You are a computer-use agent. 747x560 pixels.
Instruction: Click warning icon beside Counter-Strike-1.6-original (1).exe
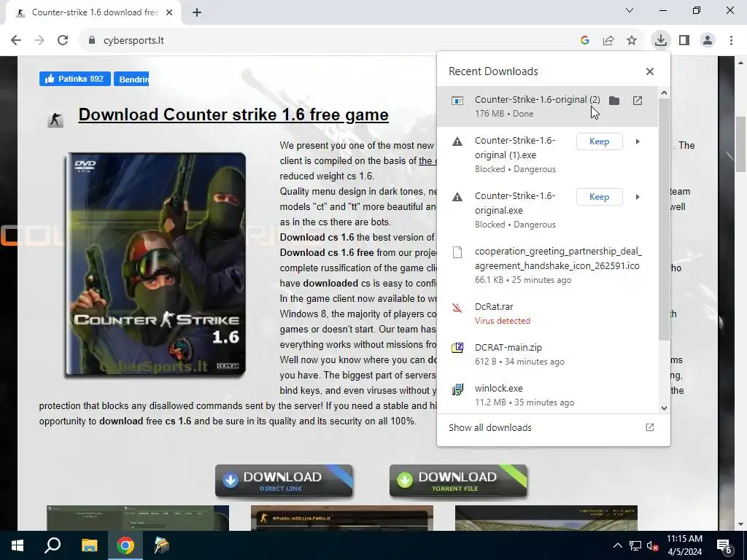pos(457,141)
